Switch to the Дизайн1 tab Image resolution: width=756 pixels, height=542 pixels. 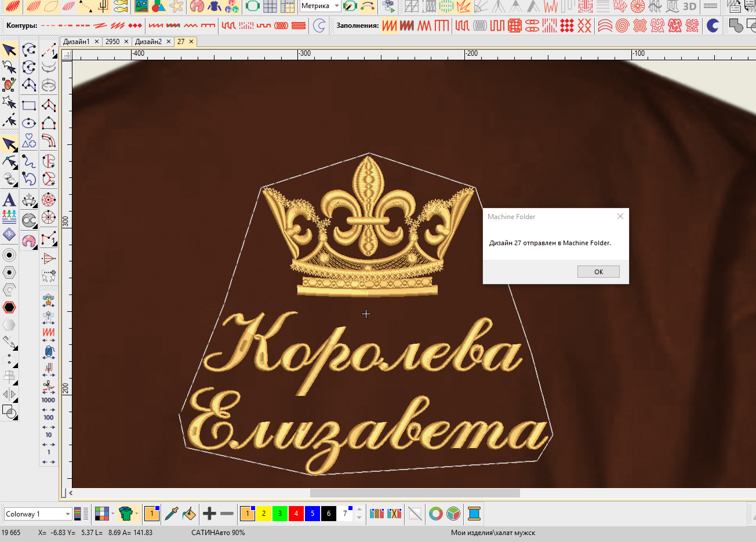coord(77,42)
